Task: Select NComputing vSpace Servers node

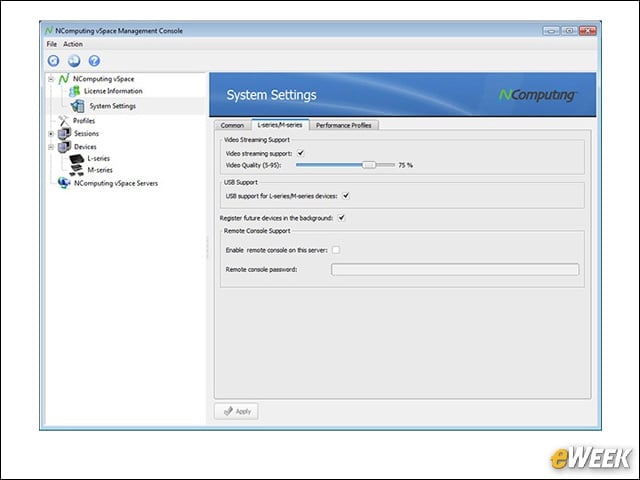Action: tap(116, 183)
